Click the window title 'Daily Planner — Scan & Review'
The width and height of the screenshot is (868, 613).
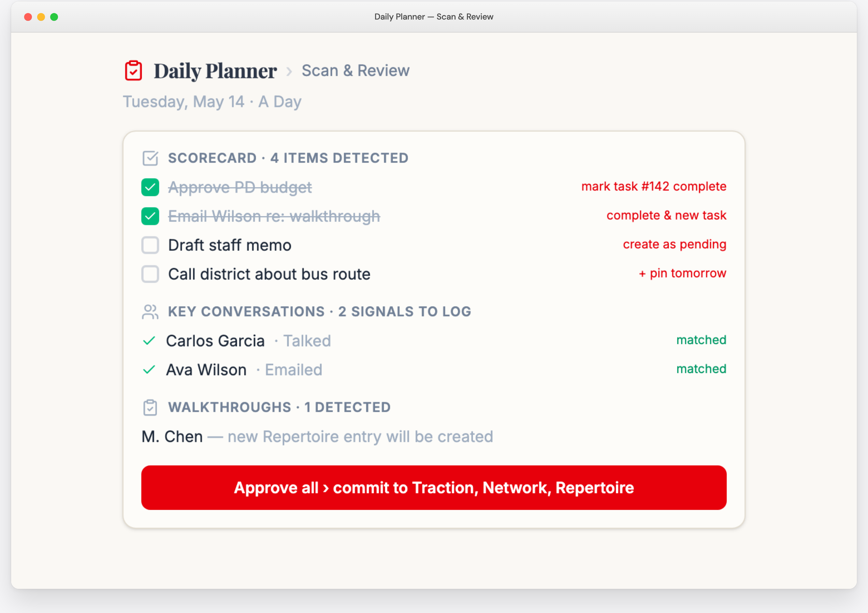point(434,17)
